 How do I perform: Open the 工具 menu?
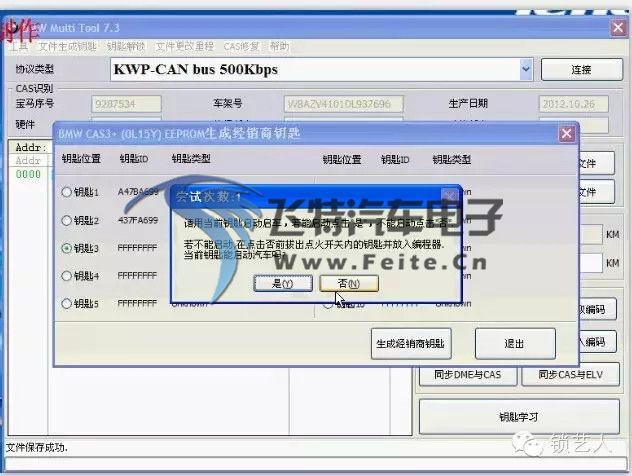19,46
